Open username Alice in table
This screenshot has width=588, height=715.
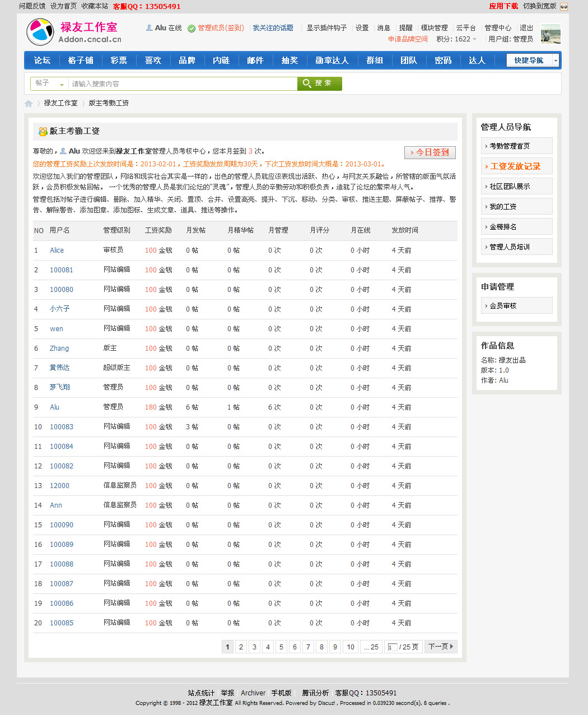point(57,250)
